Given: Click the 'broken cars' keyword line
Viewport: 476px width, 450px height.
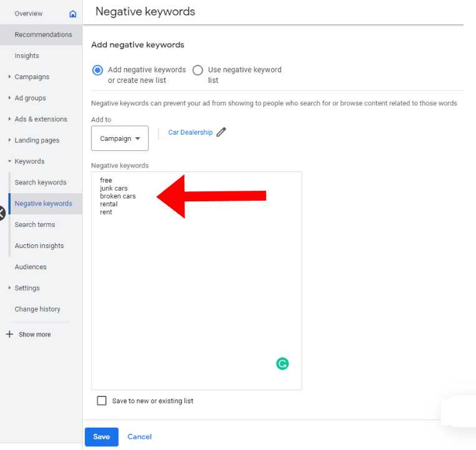Looking at the screenshot, I should point(118,196).
